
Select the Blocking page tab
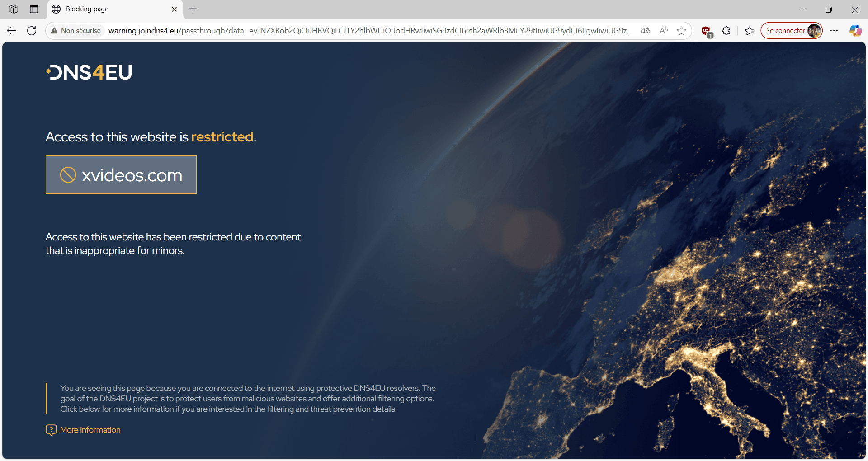(115, 9)
